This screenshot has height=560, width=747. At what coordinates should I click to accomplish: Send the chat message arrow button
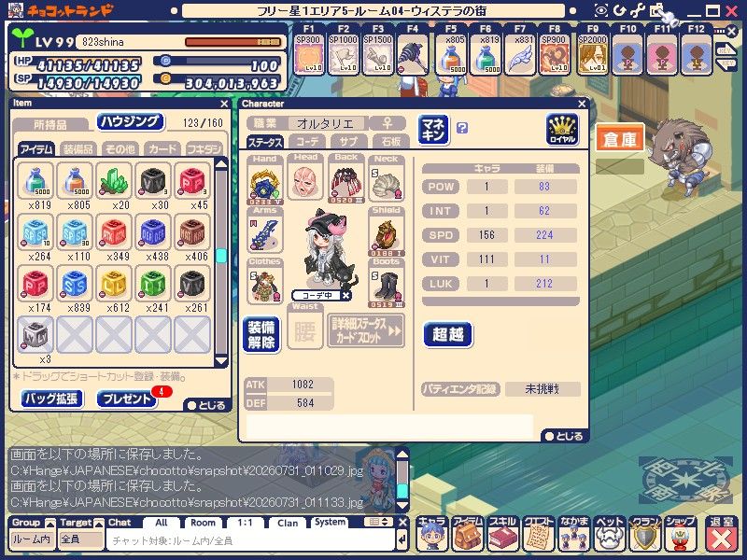point(402,541)
